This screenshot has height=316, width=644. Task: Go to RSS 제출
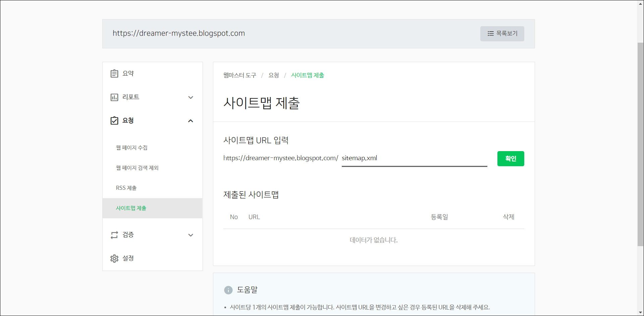(x=126, y=188)
